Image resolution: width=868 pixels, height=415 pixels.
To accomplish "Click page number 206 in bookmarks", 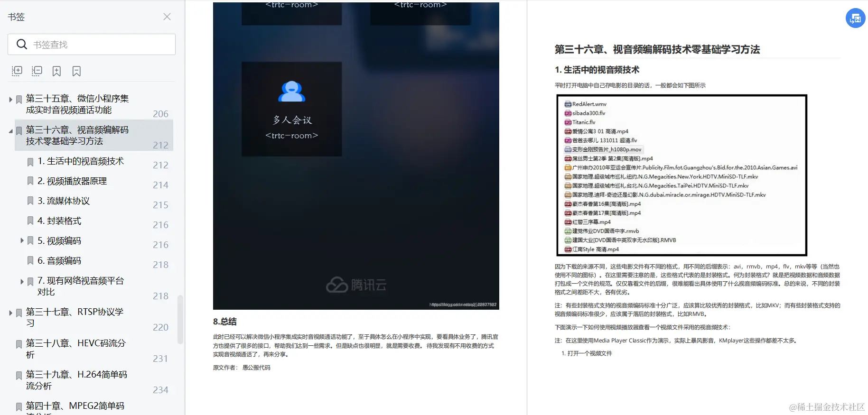I will pyautogui.click(x=160, y=114).
